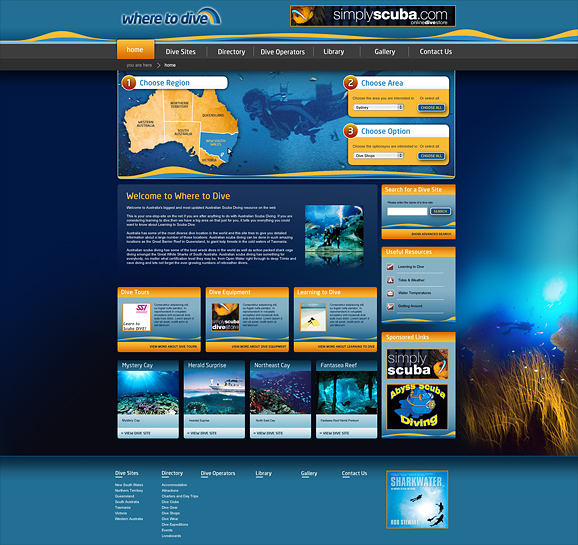Open the Gallery navigation tab
The image size is (578, 545).
coord(384,52)
